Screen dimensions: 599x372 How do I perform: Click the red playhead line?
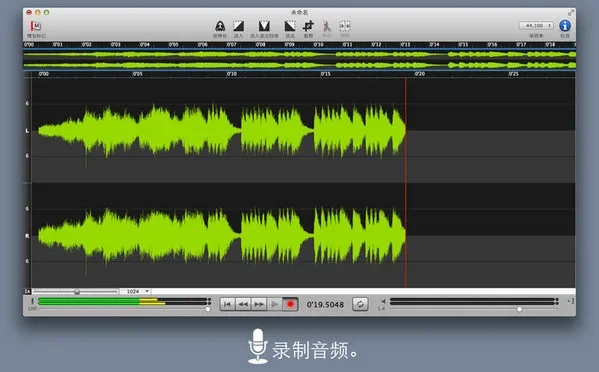tap(406, 183)
